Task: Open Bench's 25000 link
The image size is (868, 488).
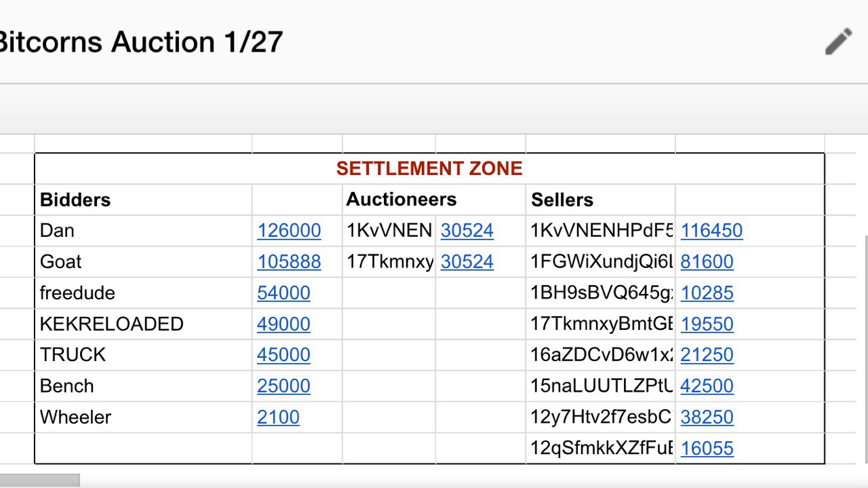Action: [x=283, y=386]
